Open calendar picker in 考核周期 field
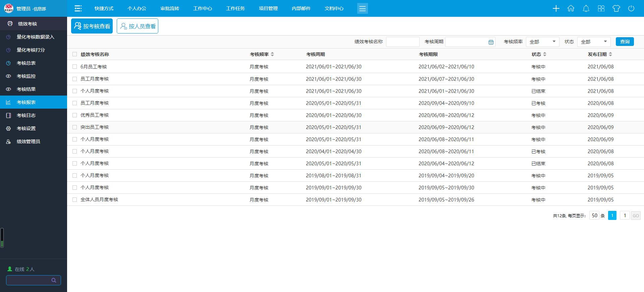The image size is (644, 292). 491,42
